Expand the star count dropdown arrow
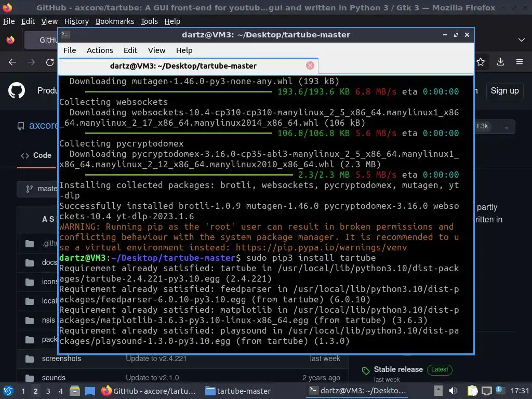The height and width of the screenshot is (399, 532). coord(506,127)
